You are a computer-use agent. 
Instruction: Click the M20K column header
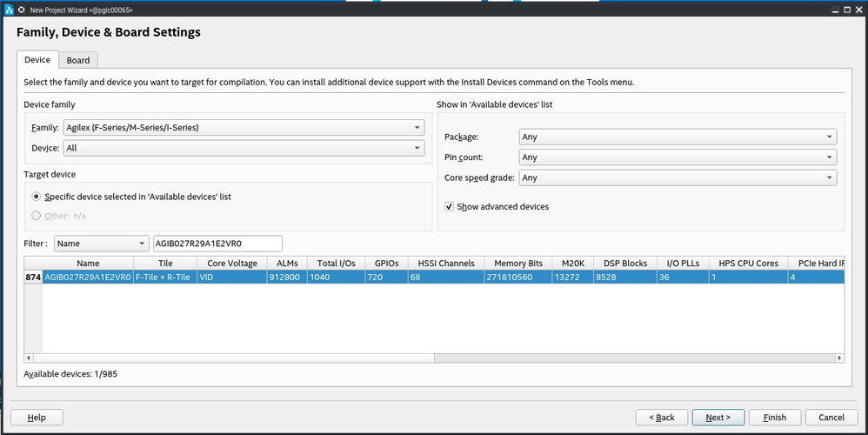point(573,264)
